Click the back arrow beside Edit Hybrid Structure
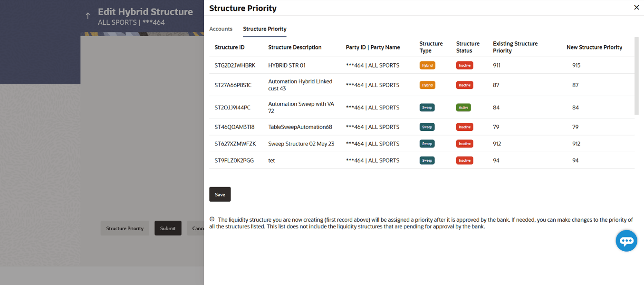 87,16
